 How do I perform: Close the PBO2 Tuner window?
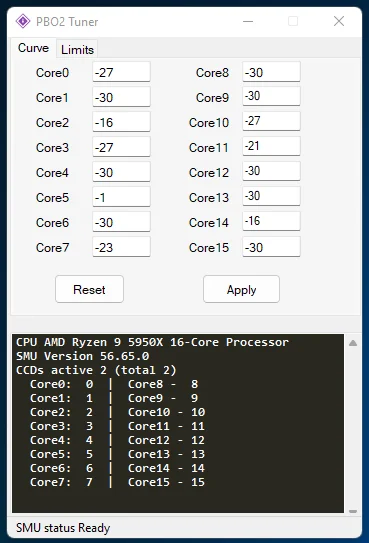pyautogui.click(x=339, y=21)
